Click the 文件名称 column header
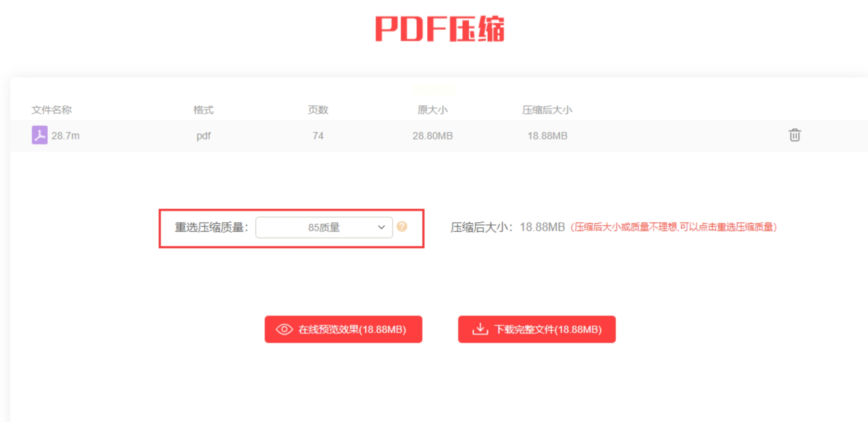The height and width of the screenshot is (422, 868). click(52, 110)
